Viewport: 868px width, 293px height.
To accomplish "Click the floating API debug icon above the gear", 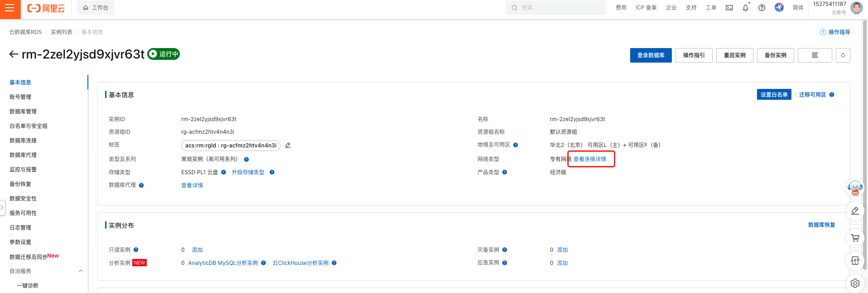I will [x=855, y=260].
